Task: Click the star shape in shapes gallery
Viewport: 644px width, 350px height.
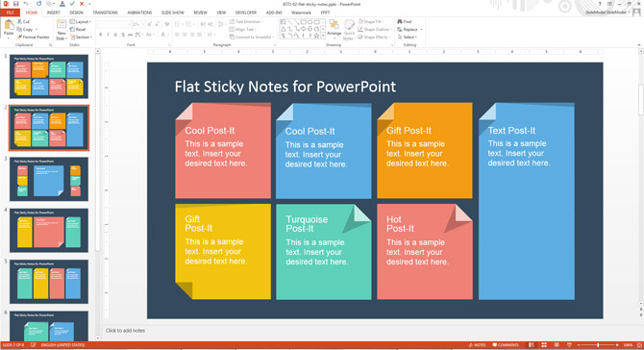Action: tap(316, 36)
